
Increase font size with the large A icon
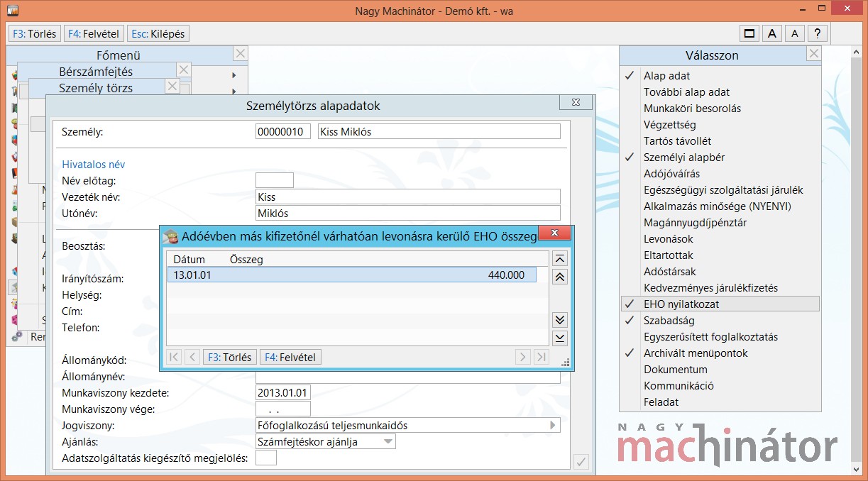click(771, 33)
